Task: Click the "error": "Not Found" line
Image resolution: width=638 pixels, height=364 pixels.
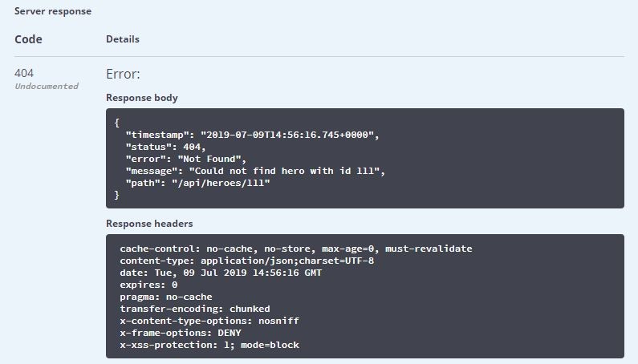Action: point(185,159)
